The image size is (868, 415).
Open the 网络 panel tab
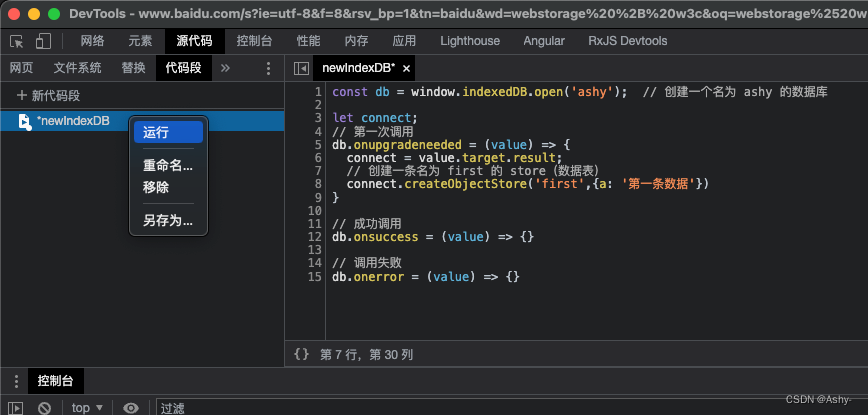(92, 41)
